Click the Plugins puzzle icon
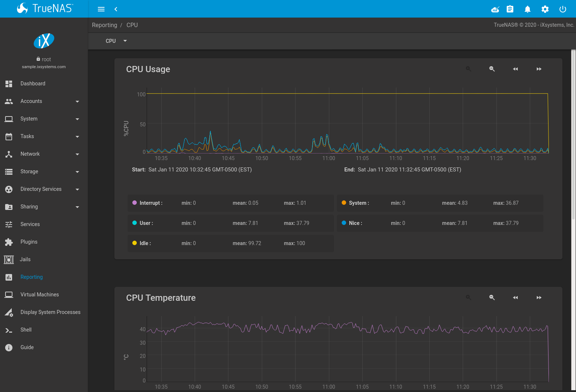576x392 pixels. (9, 242)
